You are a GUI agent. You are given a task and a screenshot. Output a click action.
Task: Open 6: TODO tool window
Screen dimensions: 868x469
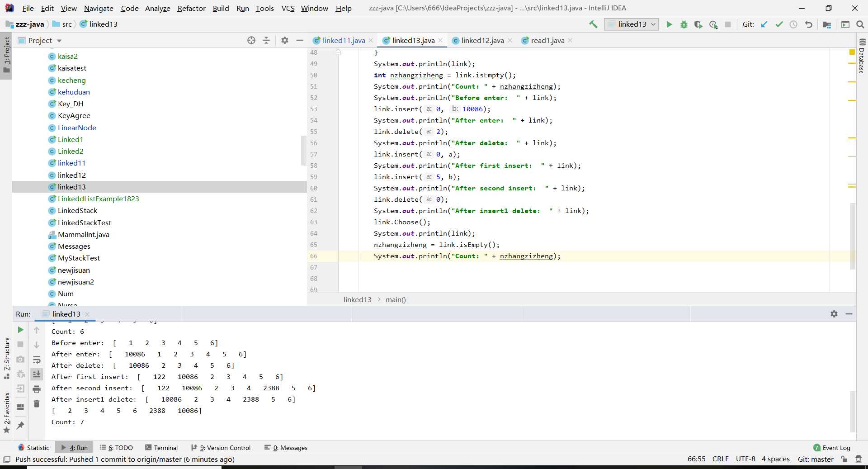tap(116, 448)
